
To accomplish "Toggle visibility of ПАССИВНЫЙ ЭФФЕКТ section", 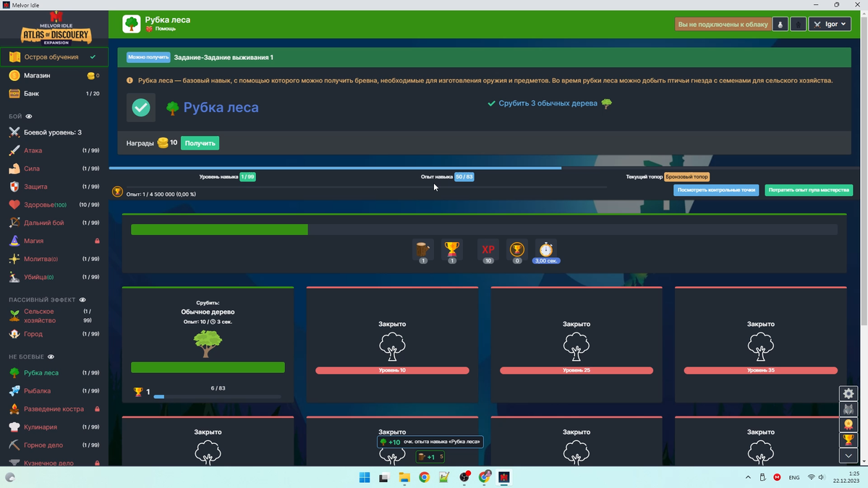I will [82, 299].
